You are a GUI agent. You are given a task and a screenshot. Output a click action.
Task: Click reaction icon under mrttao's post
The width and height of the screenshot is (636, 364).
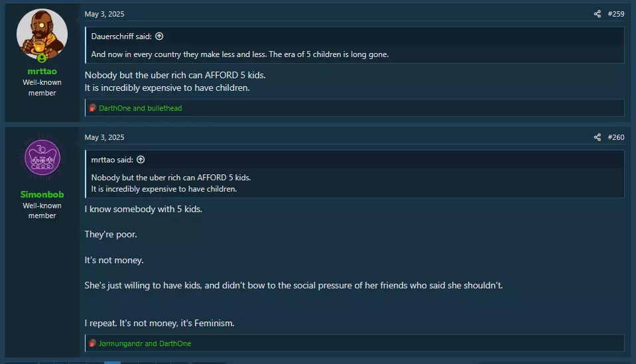(x=92, y=108)
